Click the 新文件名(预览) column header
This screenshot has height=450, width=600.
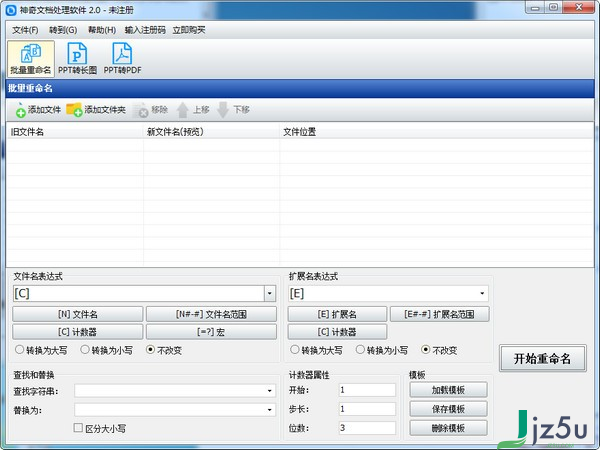point(212,132)
